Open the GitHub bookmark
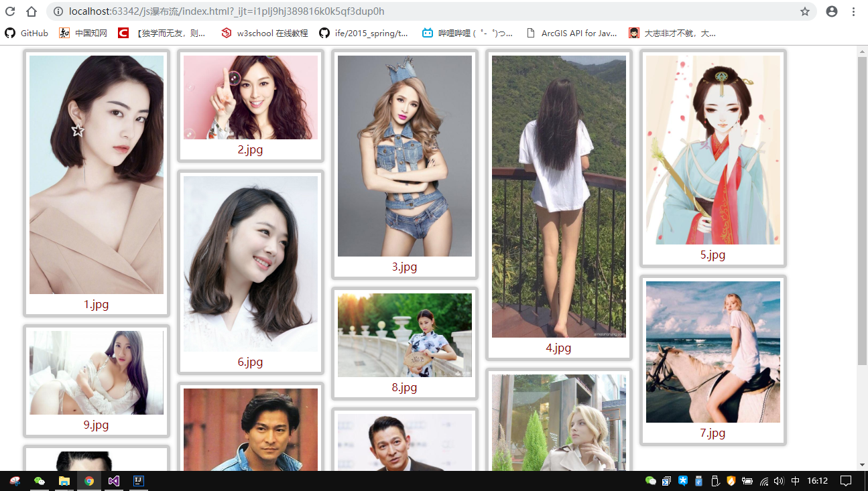Screen dimensions: 868x491 [27, 33]
